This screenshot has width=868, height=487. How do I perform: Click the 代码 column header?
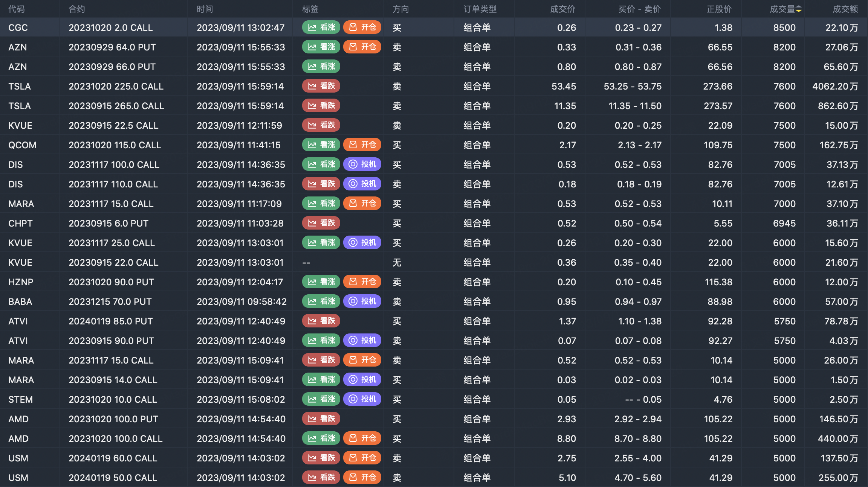pyautogui.click(x=17, y=9)
